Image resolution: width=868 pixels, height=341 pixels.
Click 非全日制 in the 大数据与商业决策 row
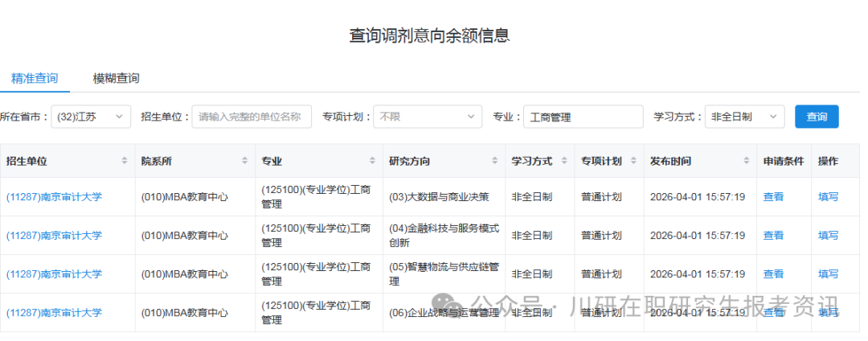pos(531,196)
